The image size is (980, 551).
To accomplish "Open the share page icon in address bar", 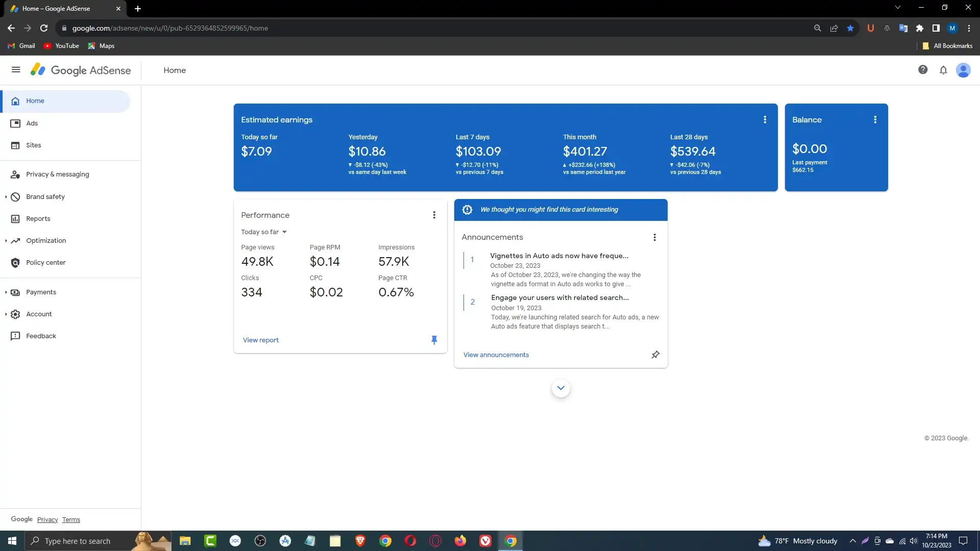I will [834, 28].
